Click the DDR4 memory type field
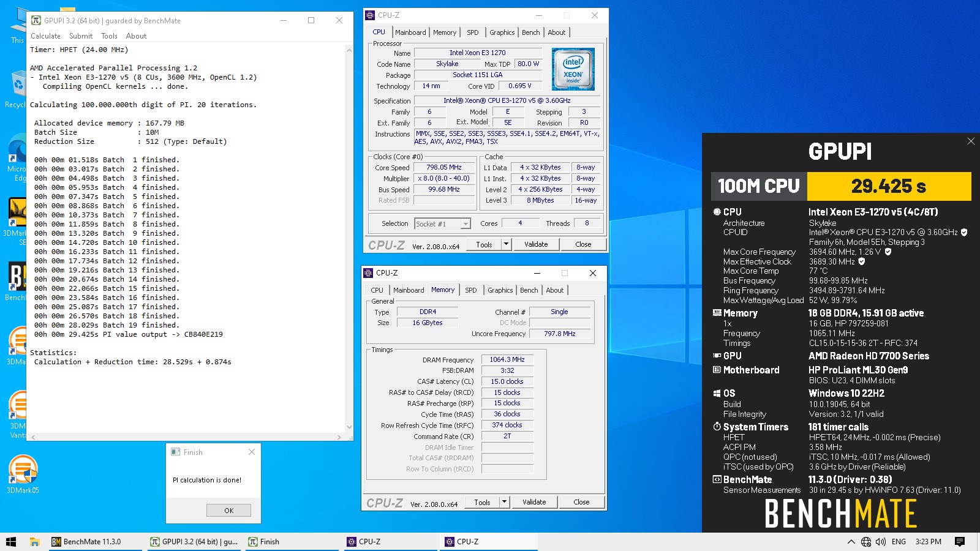The height and width of the screenshot is (551, 980). click(428, 312)
